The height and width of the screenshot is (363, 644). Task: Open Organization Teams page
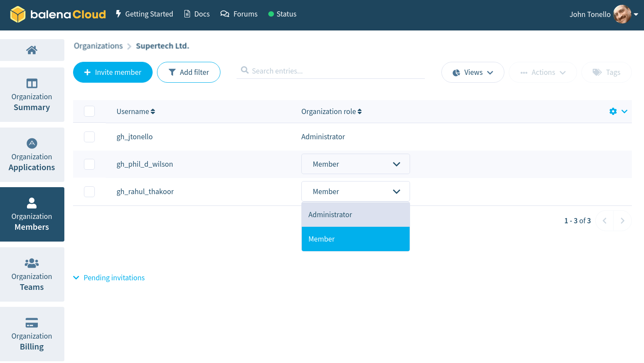[32, 275]
